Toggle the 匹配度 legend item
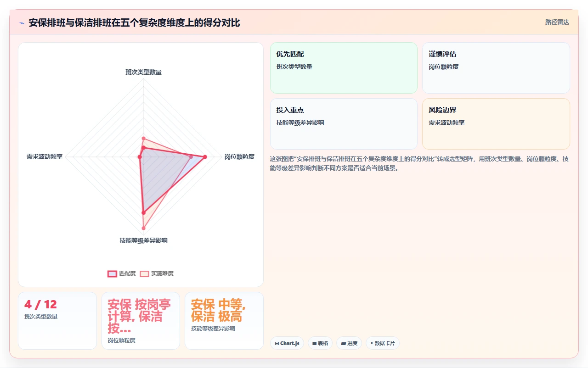This screenshot has width=588, height=368. [x=122, y=273]
